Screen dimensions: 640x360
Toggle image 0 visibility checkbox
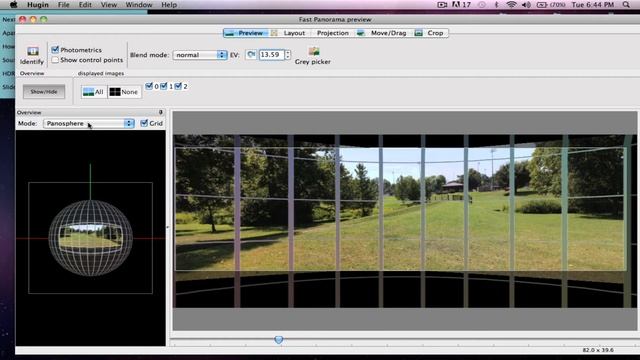click(x=149, y=86)
